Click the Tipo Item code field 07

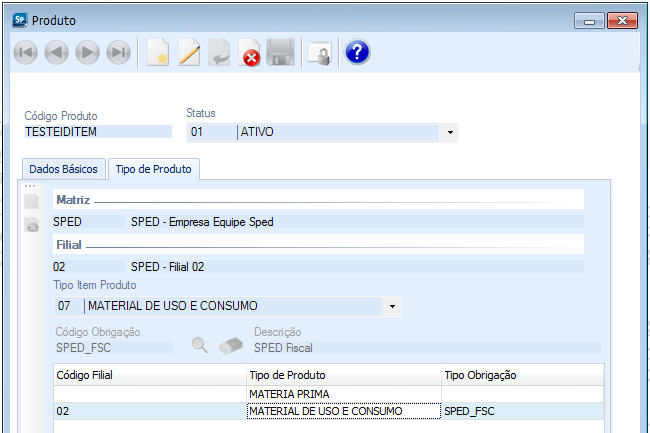[x=68, y=306]
